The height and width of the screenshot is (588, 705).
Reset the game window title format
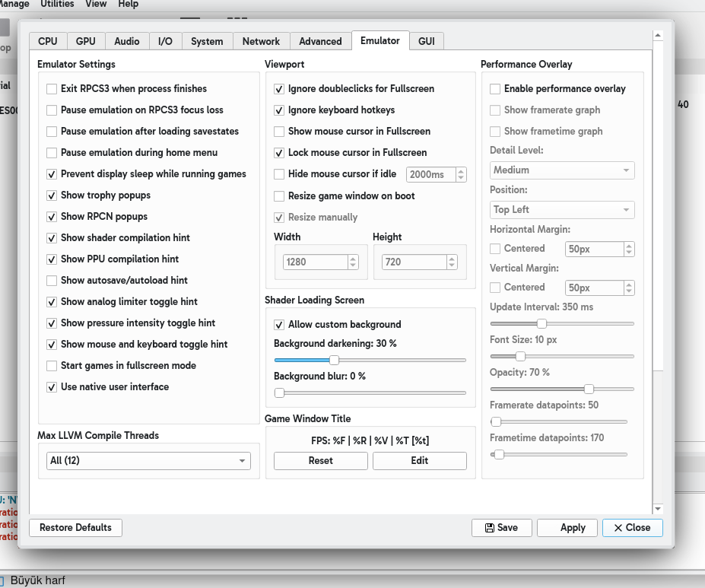tap(321, 461)
